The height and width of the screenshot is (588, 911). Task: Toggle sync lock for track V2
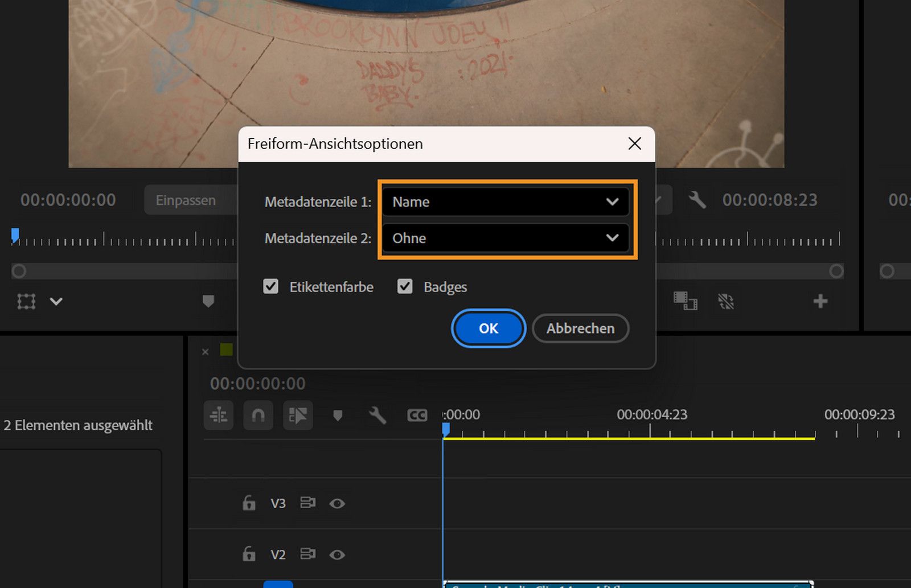[x=308, y=554]
